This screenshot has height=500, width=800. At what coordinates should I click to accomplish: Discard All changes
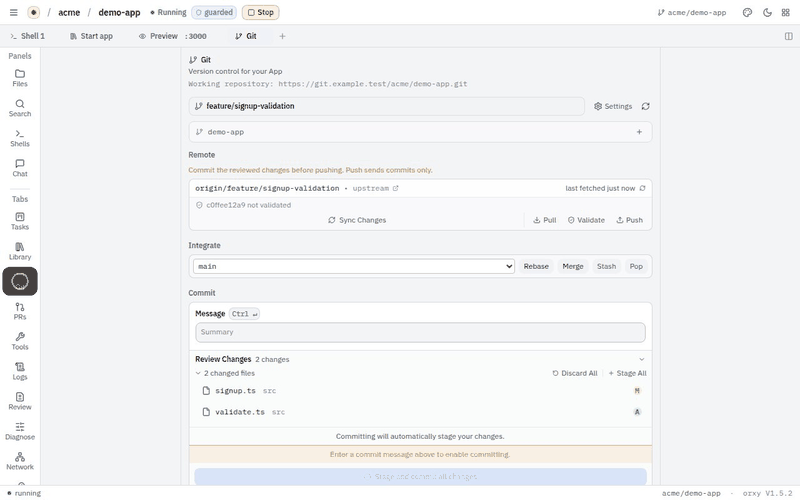(x=574, y=373)
